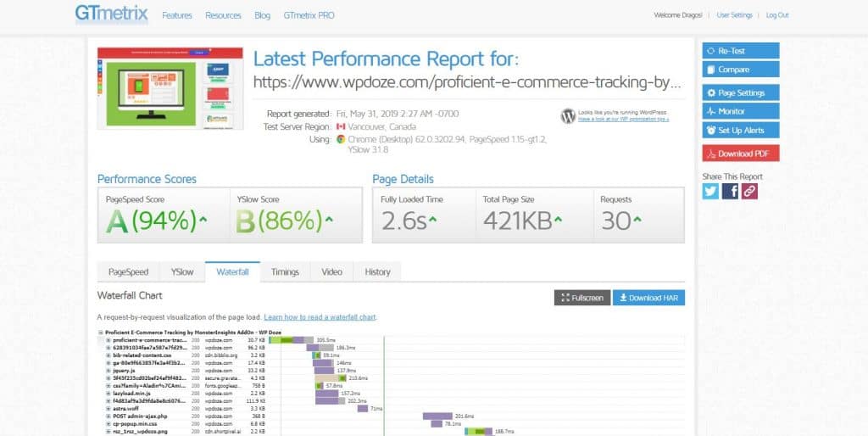Click the Monitor button
Viewport: 868px width, 436px height.
(741, 111)
